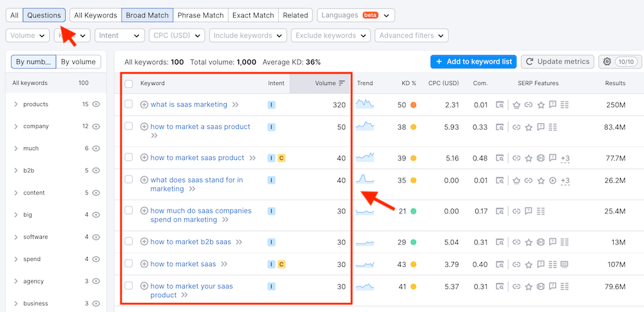Click the refresh icon in Update metrics
The height and width of the screenshot is (312, 644).
point(530,62)
